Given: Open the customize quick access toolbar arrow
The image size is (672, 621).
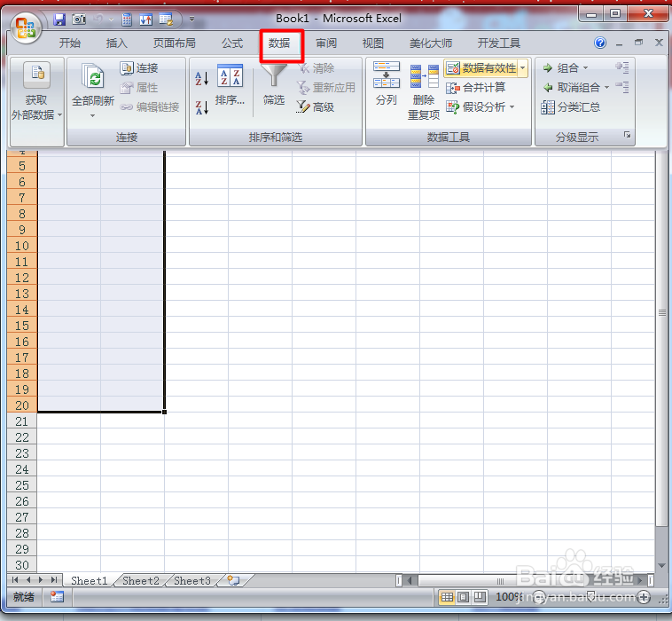Looking at the screenshot, I should (x=192, y=20).
